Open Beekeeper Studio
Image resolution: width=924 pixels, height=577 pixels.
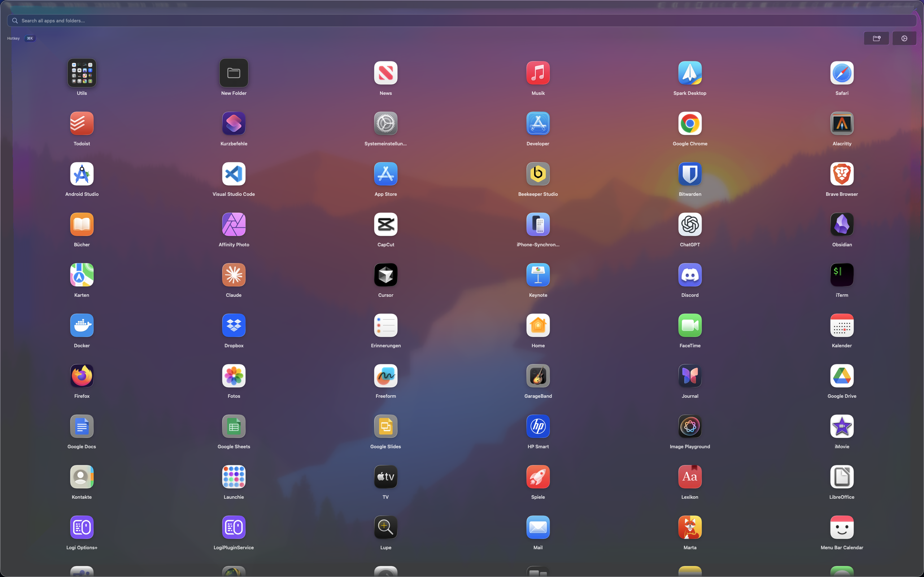point(537,174)
